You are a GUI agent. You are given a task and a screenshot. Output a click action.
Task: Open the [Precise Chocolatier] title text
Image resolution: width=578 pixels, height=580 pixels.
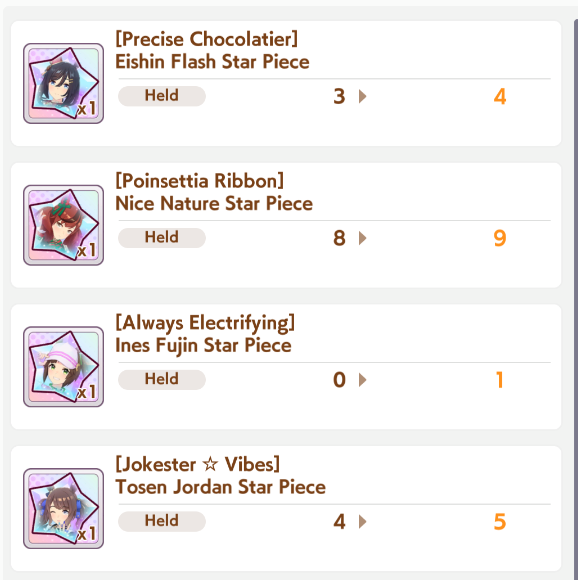click(x=206, y=39)
